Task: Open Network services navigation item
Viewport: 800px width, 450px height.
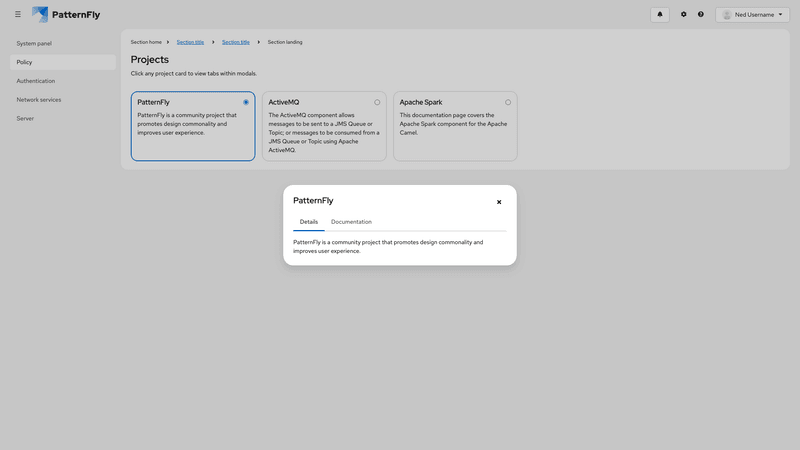Action: [38, 99]
